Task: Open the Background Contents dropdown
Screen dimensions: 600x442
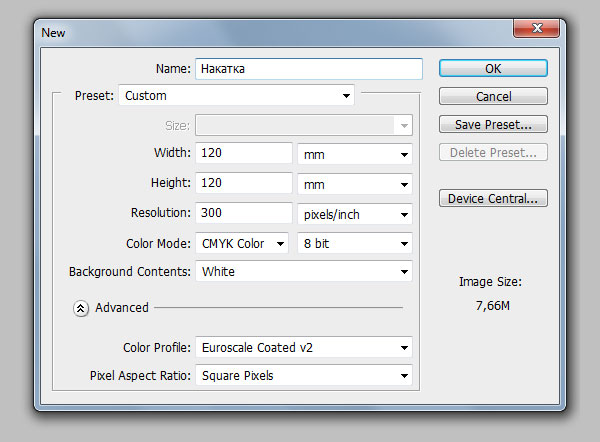Action: (304, 271)
